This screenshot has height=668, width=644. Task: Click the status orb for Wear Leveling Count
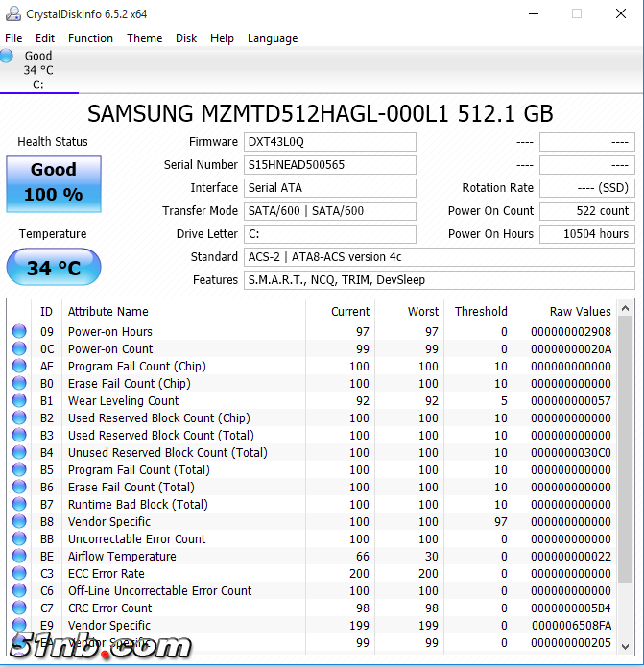(19, 401)
